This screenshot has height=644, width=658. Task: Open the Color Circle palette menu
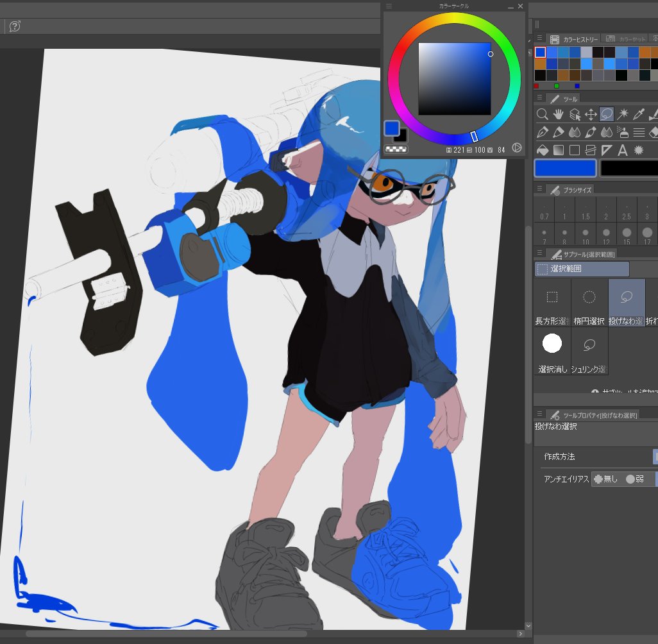click(389, 6)
